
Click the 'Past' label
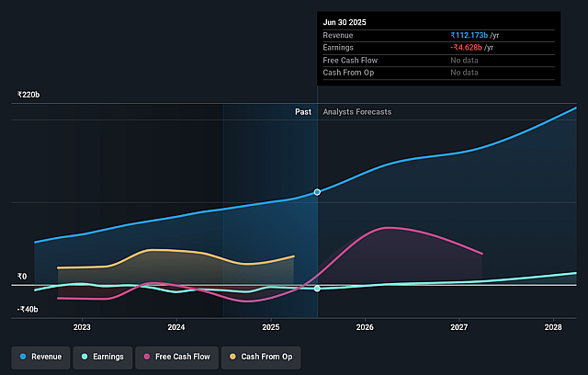coord(303,112)
